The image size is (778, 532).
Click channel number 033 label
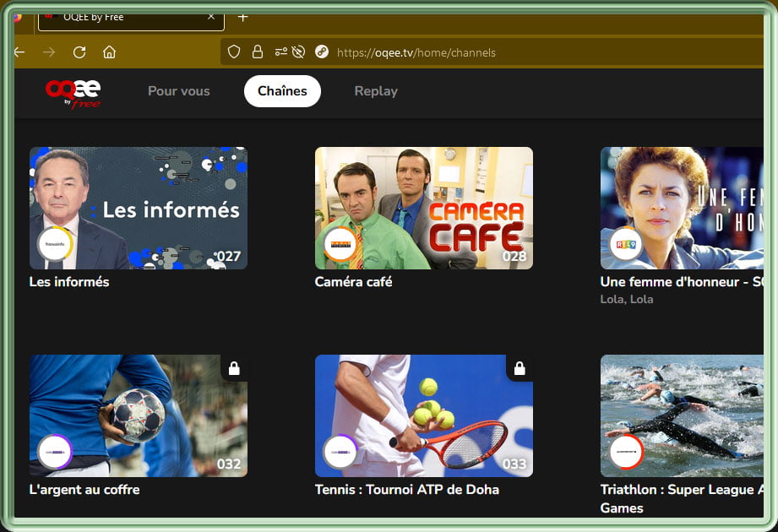[514, 464]
